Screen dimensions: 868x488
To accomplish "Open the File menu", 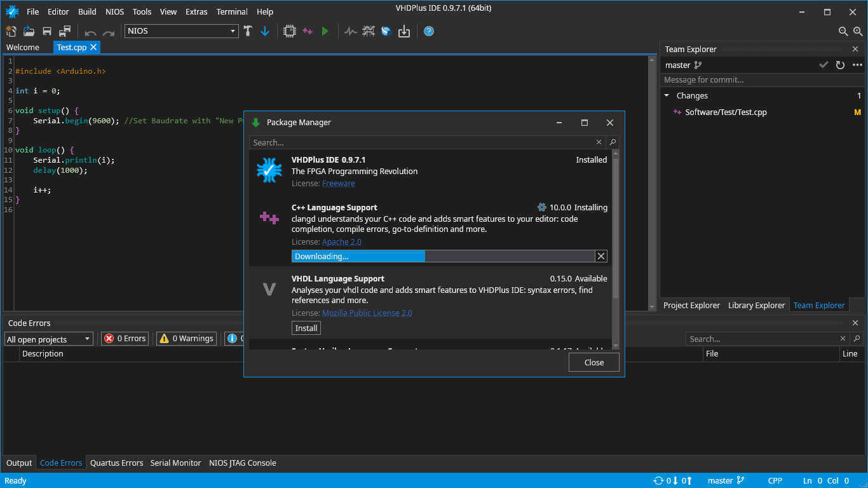I will (x=32, y=11).
